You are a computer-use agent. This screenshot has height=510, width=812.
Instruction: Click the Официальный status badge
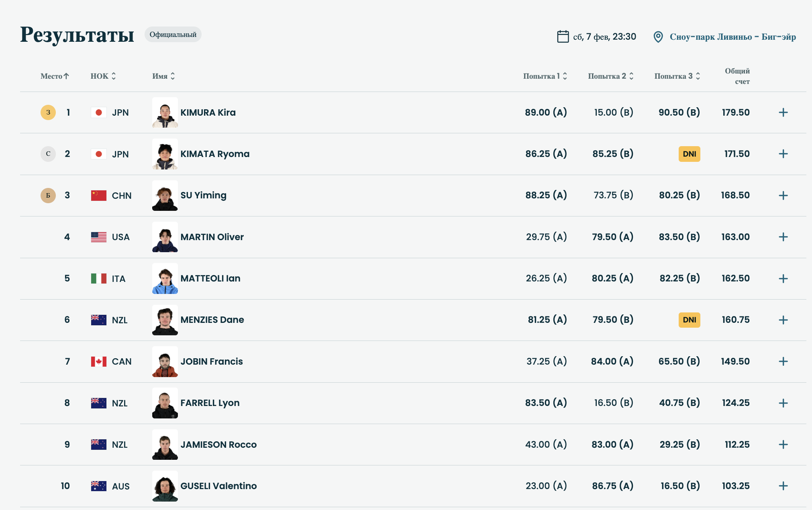coord(173,35)
